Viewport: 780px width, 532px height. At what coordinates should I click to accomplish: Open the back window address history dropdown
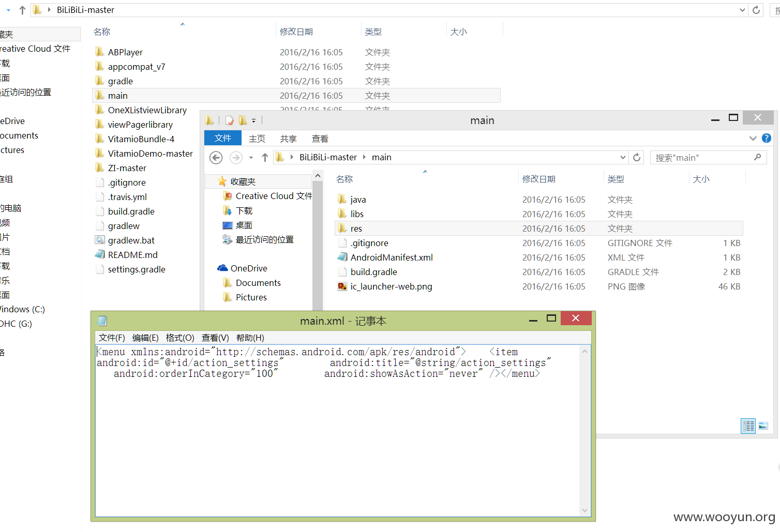(743, 10)
